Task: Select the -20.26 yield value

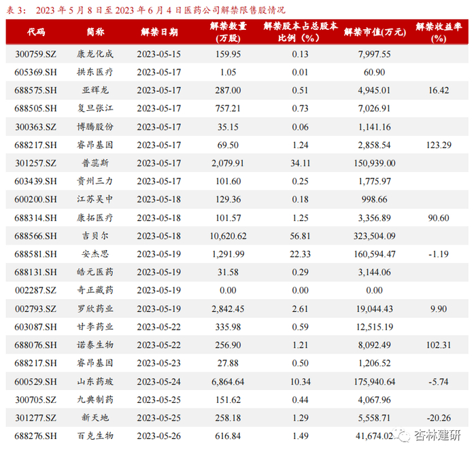Action: click(439, 418)
